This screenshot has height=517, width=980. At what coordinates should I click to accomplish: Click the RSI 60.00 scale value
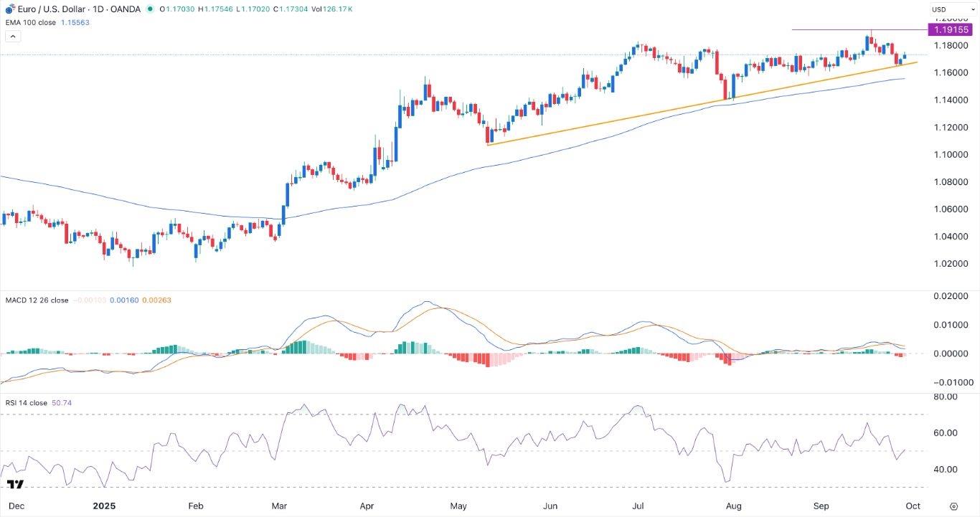click(x=951, y=432)
